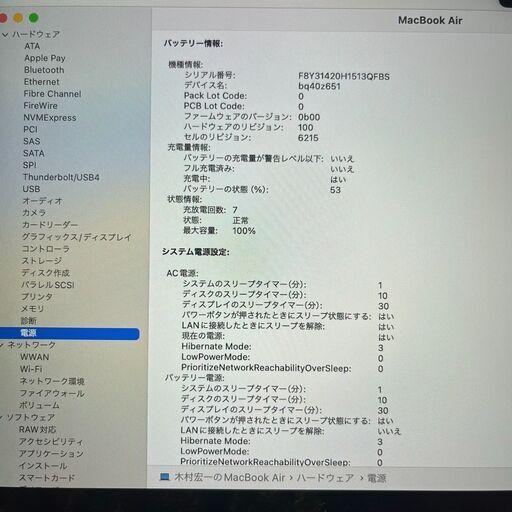The height and width of the screenshot is (512, 512).
Task: Click 木村宏一のMacBook Air in path bar
Action: click(229, 478)
